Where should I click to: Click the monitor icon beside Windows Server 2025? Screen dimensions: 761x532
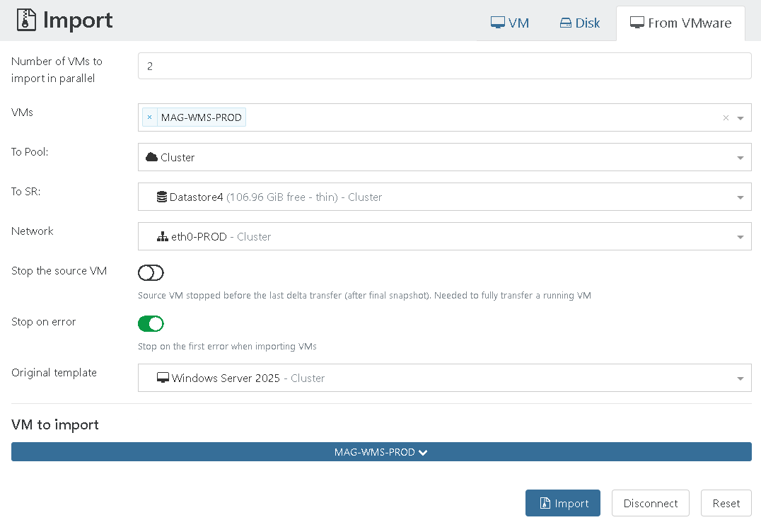click(163, 378)
